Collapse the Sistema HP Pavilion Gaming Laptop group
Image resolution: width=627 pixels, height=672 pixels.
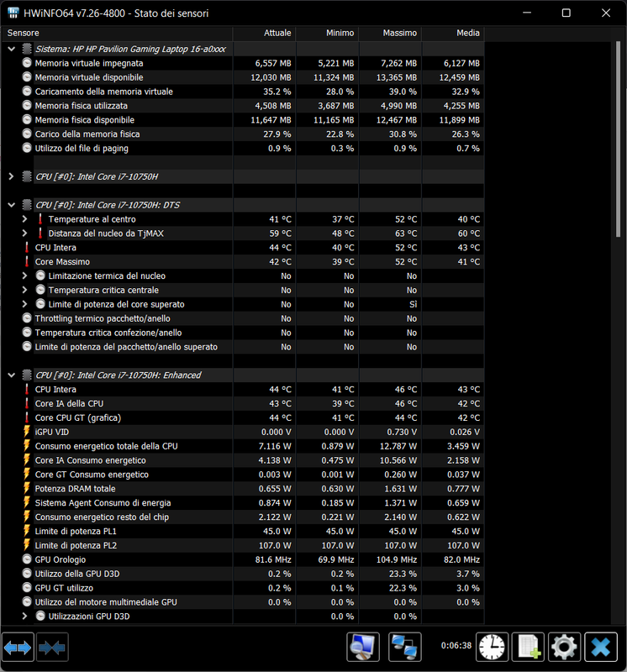[12, 49]
